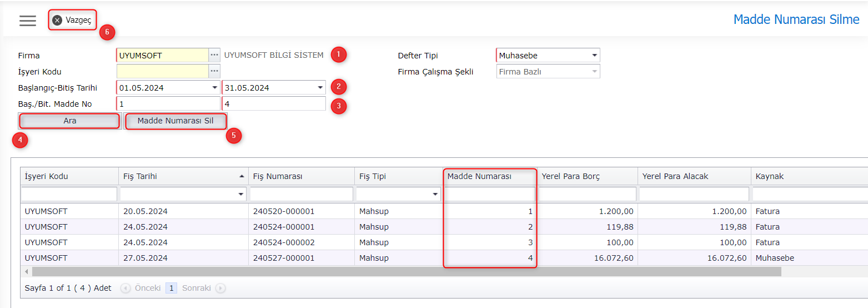Click the Firma input field
The height and width of the screenshot is (308, 868).
(162, 56)
